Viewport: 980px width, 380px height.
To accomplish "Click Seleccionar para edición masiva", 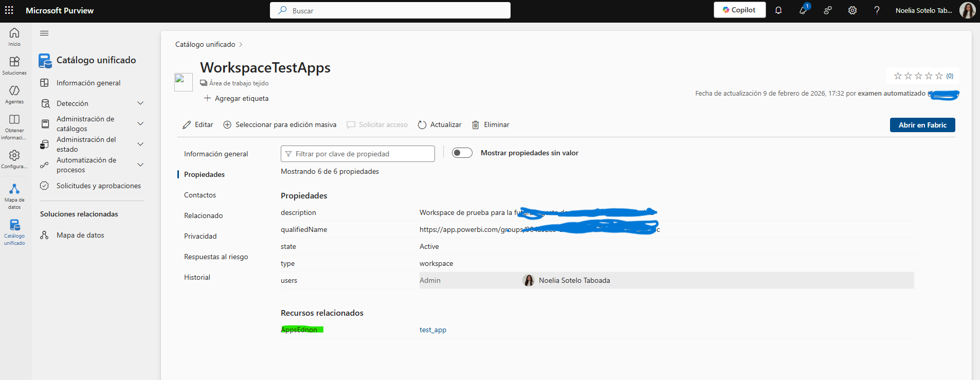I will pos(280,125).
